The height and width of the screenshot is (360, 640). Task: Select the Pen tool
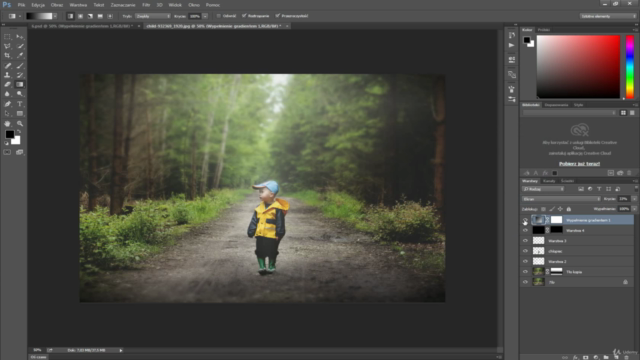click(7, 104)
